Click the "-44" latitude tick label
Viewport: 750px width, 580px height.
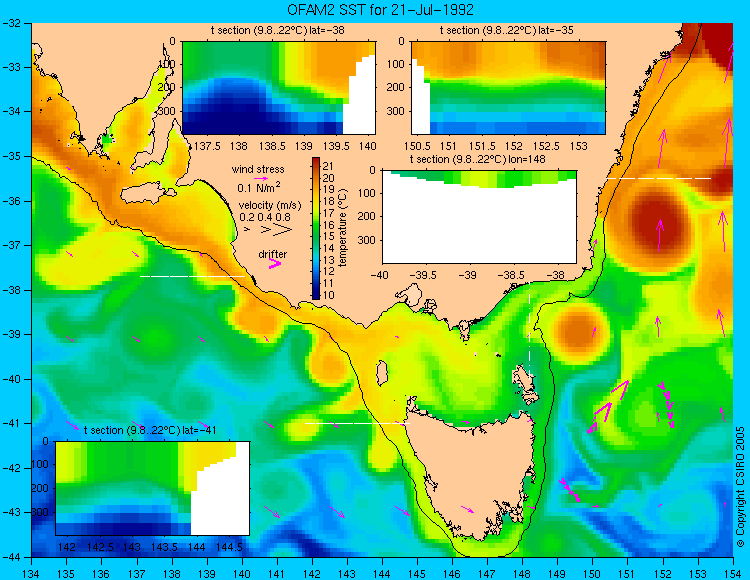[11, 557]
